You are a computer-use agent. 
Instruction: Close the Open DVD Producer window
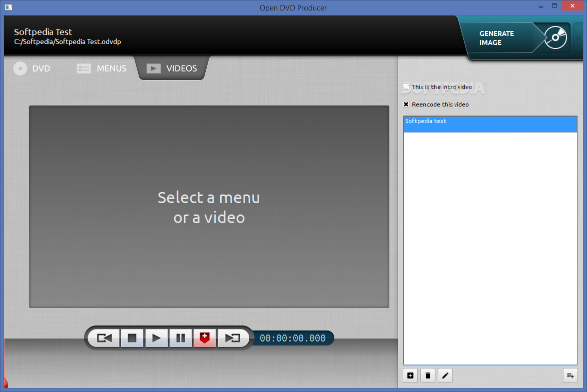pos(572,6)
